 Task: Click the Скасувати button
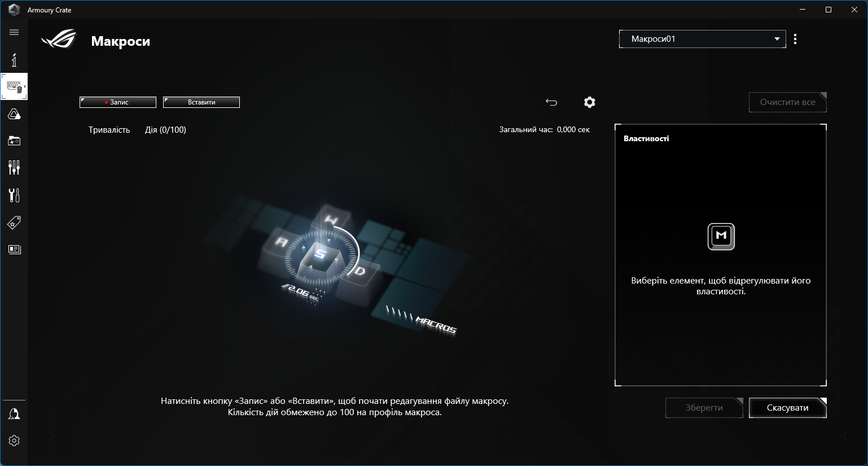788,408
